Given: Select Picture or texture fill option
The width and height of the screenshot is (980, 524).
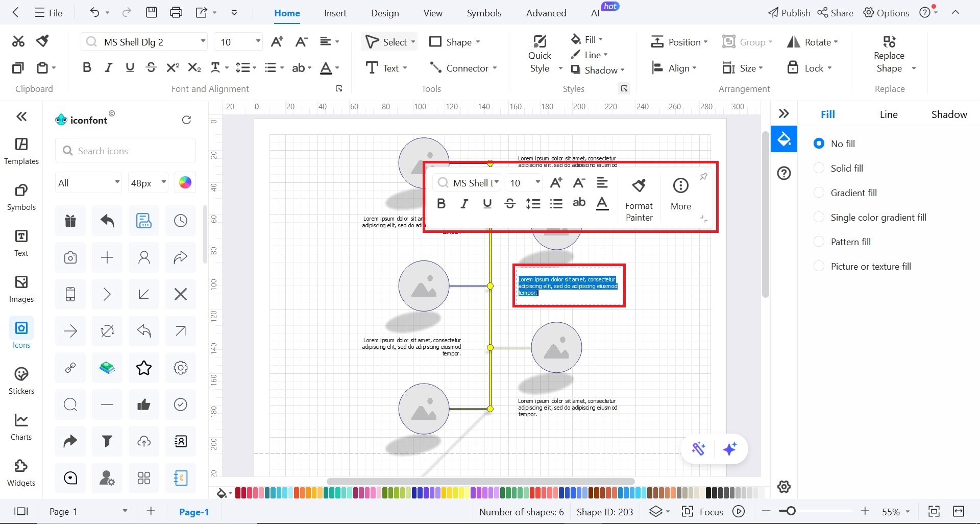Looking at the screenshot, I should tap(862, 266).
